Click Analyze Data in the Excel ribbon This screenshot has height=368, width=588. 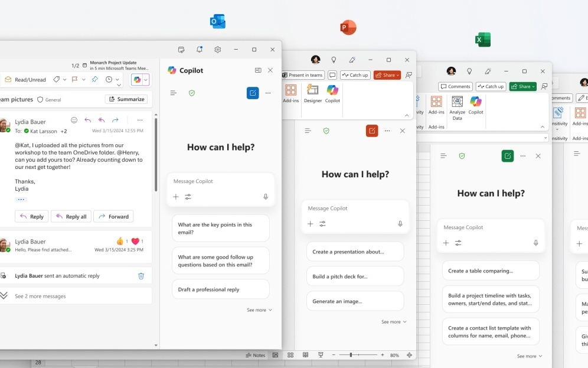point(457,107)
